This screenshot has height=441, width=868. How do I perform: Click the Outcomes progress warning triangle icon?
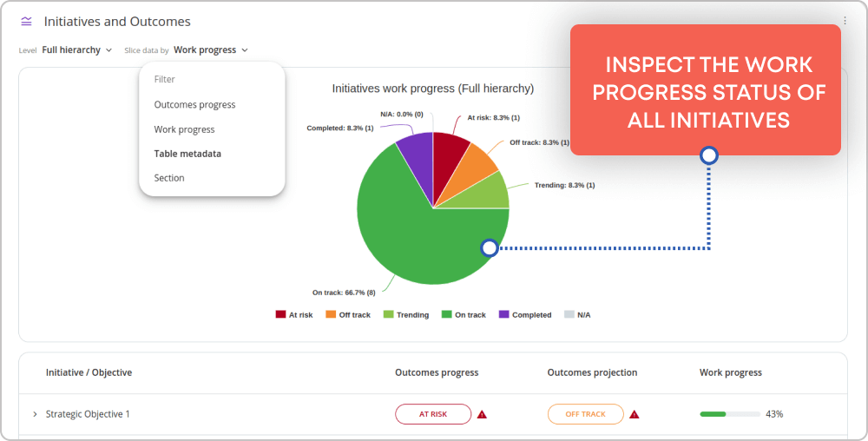coord(482,414)
